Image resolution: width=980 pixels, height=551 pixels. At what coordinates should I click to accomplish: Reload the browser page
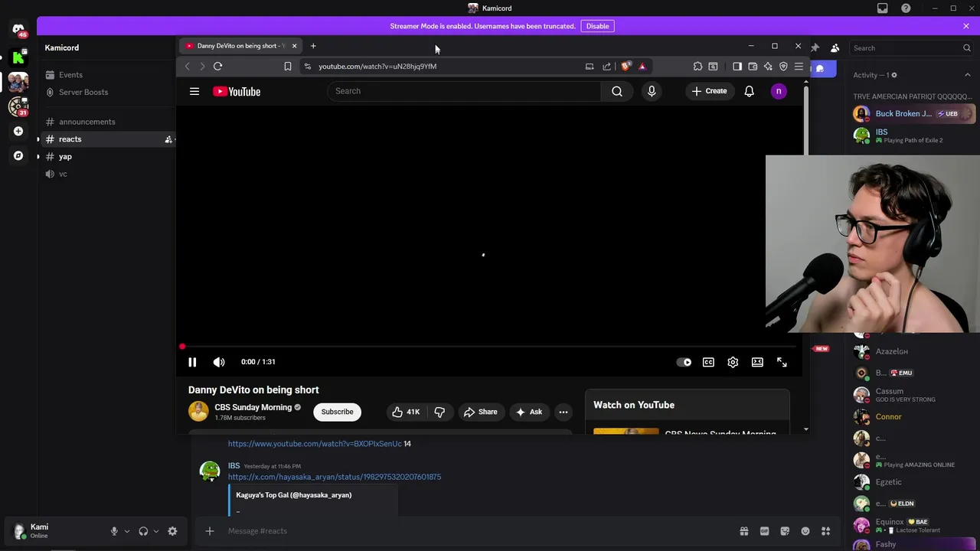click(x=217, y=67)
